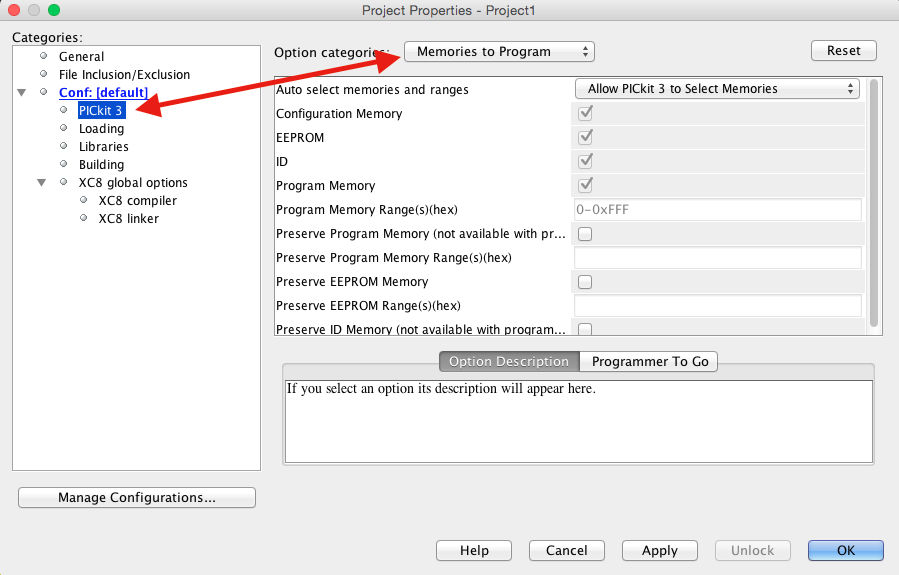Image resolution: width=899 pixels, height=575 pixels.
Task: Collapse XC8 global options node
Action: 42,183
